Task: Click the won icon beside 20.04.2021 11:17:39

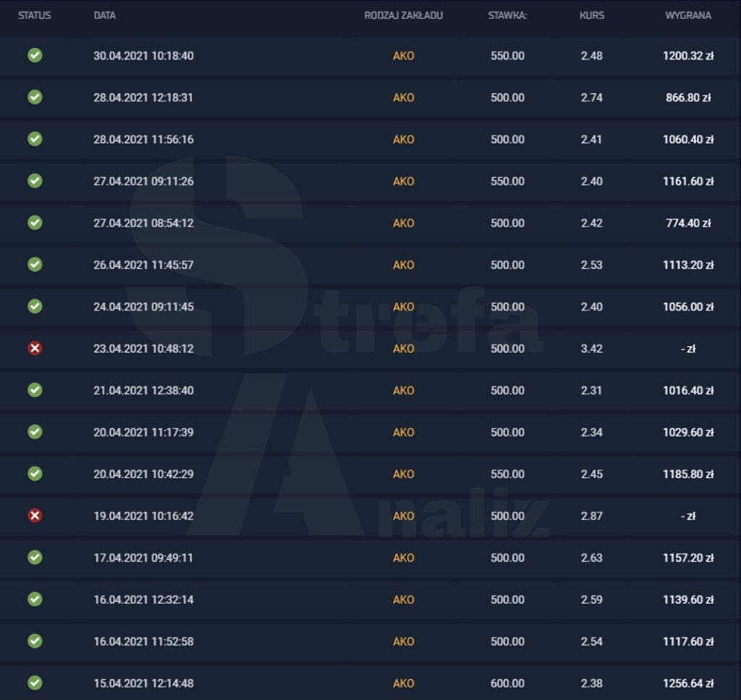Action: tap(35, 432)
